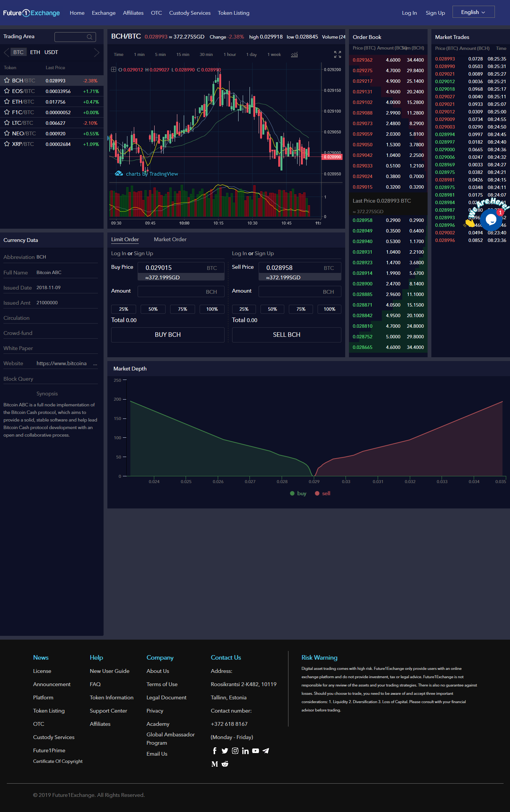Focus the Buy Price input field
Image resolution: width=510 pixels, height=812 pixels.
(181, 268)
